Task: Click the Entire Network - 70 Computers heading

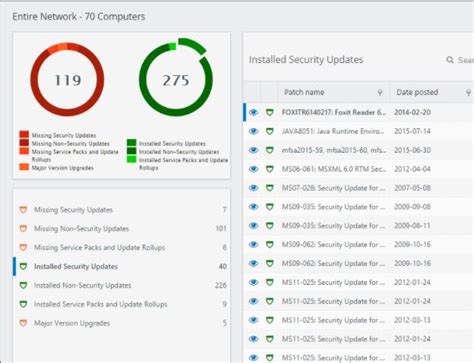Action: click(79, 16)
